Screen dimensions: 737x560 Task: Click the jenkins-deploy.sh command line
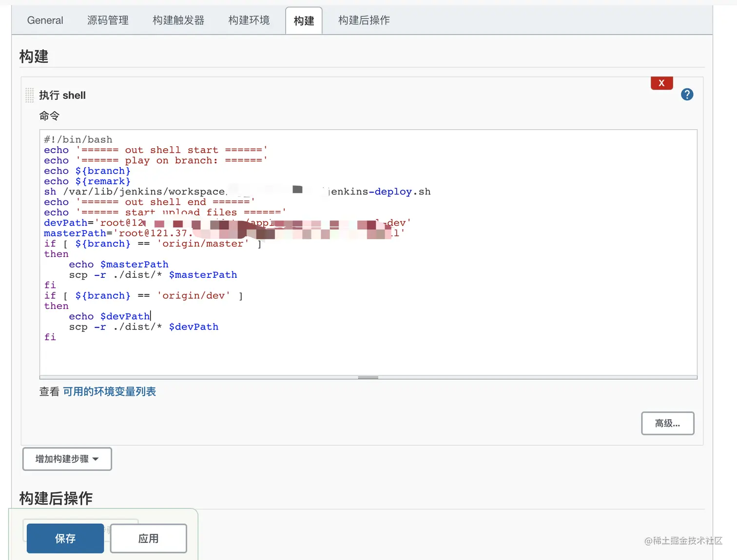(x=237, y=192)
